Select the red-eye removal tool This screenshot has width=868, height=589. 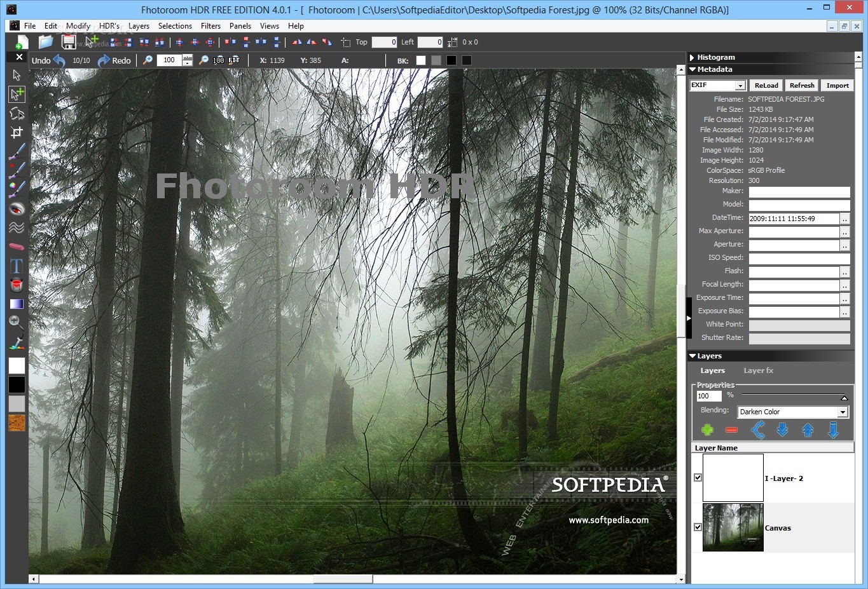(17, 208)
